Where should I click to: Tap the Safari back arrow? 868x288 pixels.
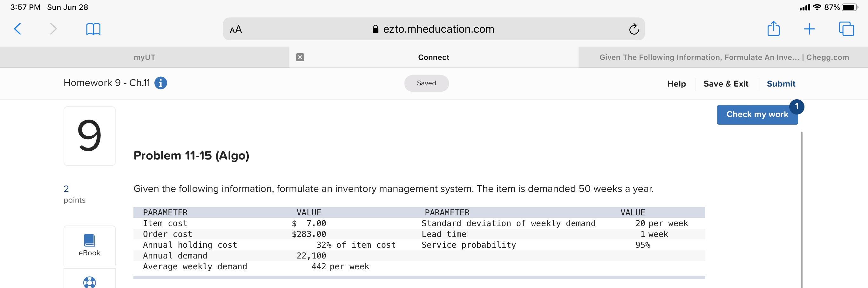[17, 29]
